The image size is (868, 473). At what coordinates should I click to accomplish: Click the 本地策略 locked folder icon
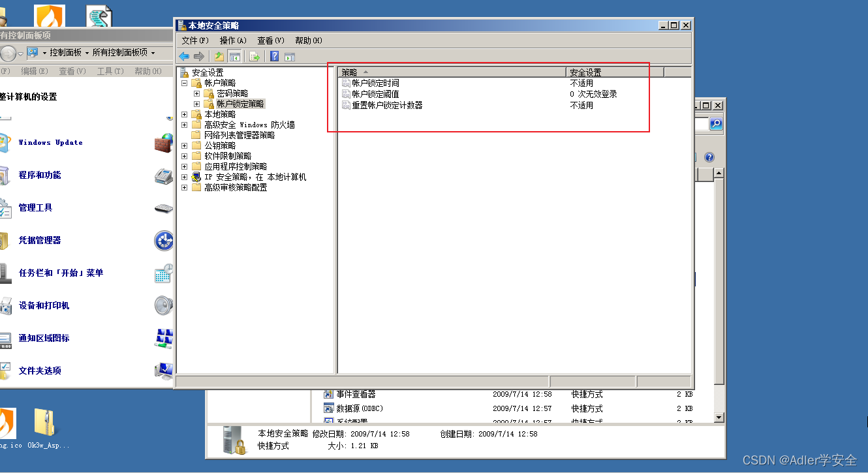point(196,114)
